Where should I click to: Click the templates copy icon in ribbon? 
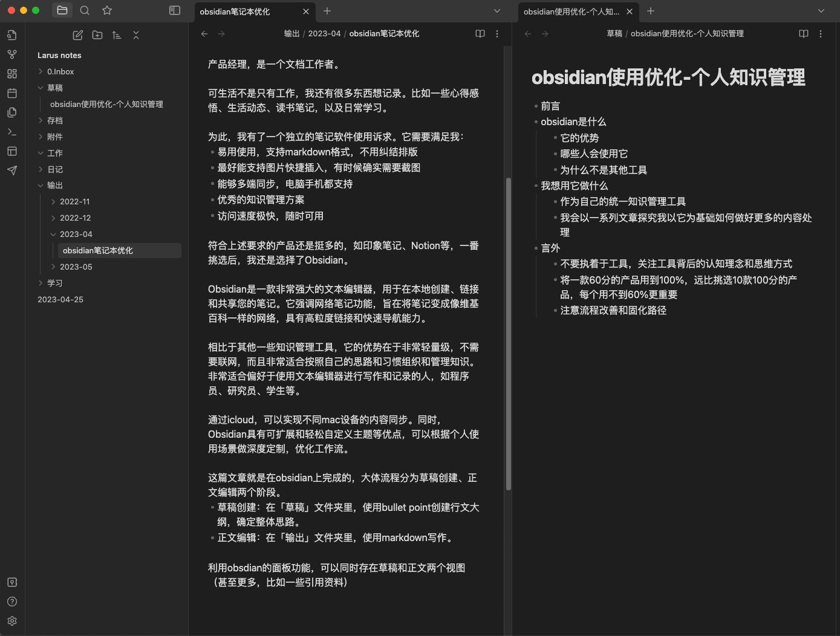point(12,112)
